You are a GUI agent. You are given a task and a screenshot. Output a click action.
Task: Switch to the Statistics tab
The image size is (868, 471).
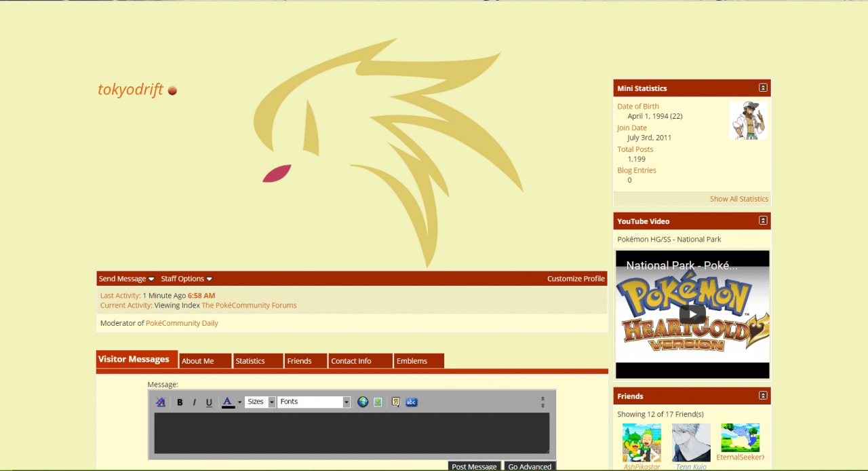pos(258,361)
